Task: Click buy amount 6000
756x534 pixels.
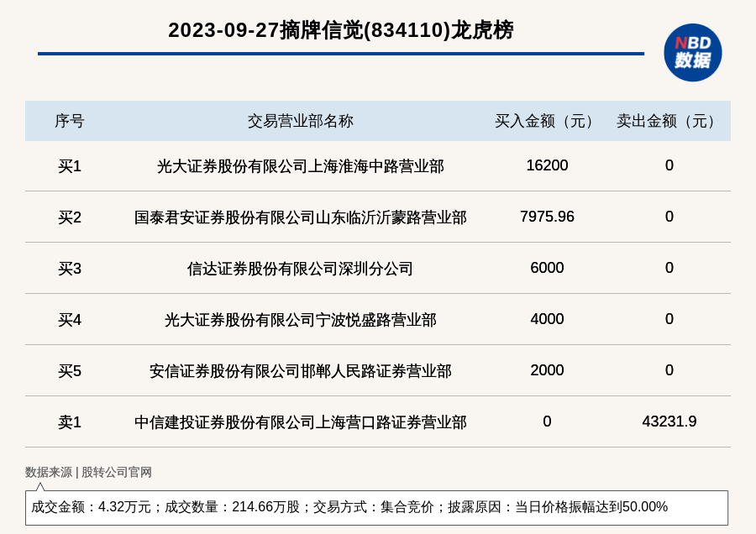Action: coord(547,268)
